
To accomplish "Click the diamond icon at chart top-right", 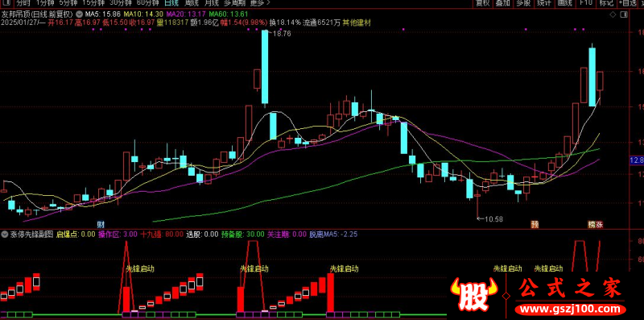I will coord(613,15).
